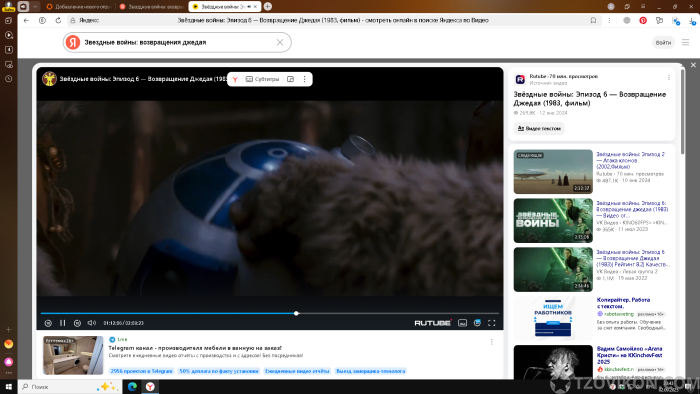The height and width of the screenshot is (394, 700).
Task: Skip forward with the forward-seconds icon
Action: click(x=77, y=323)
